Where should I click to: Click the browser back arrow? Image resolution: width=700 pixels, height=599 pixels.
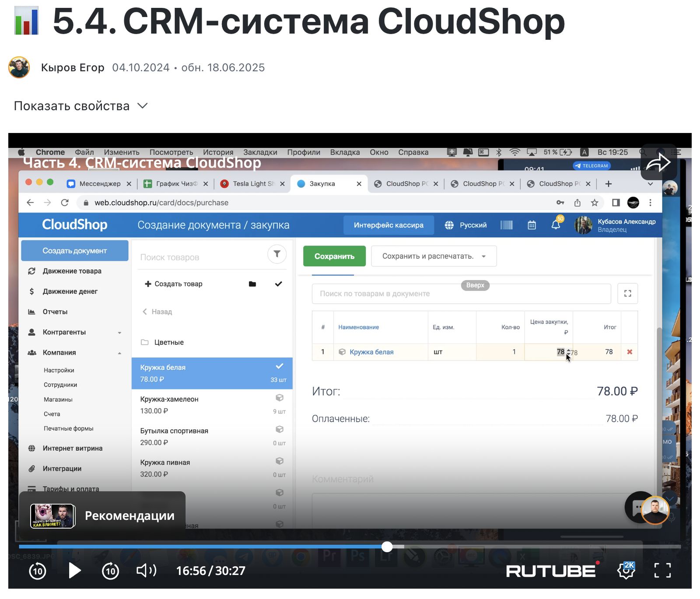(30, 203)
